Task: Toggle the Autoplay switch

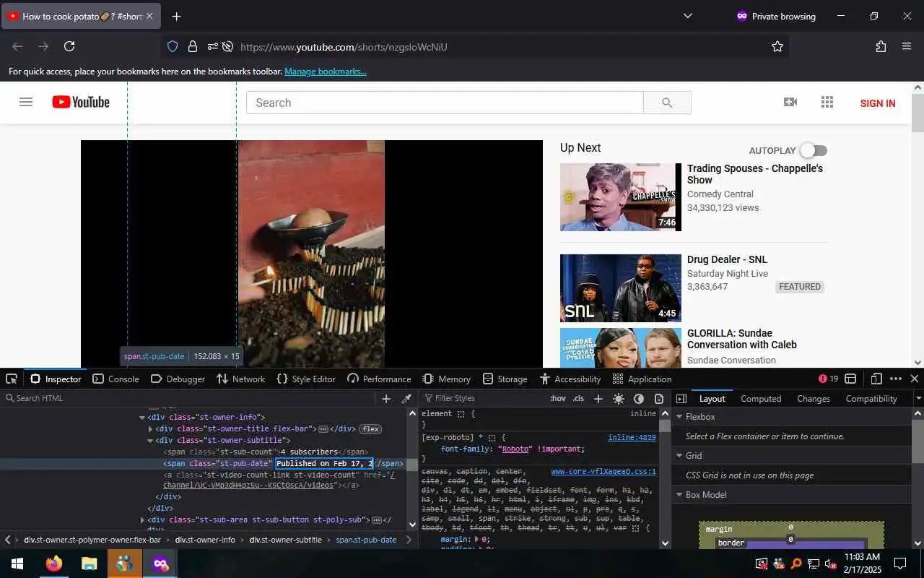Action: (813, 150)
